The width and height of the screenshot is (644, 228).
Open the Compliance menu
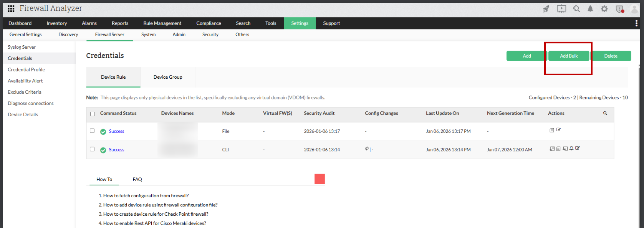209,23
